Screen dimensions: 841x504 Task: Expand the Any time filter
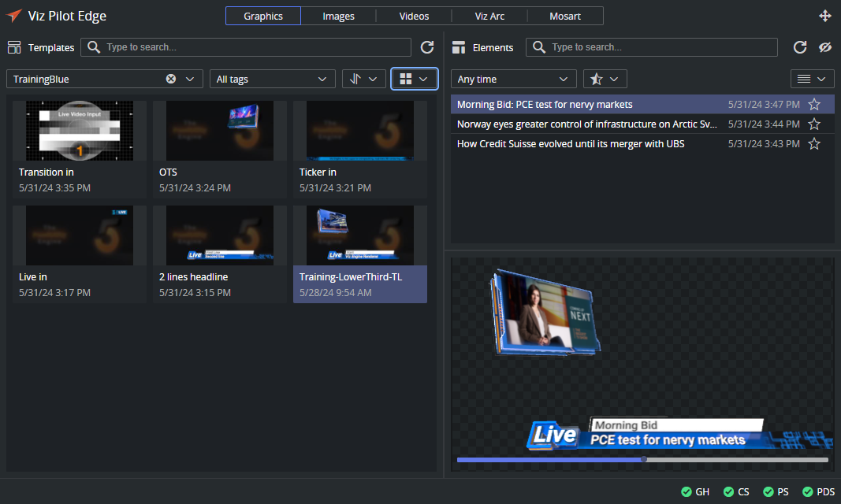click(513, 79)
